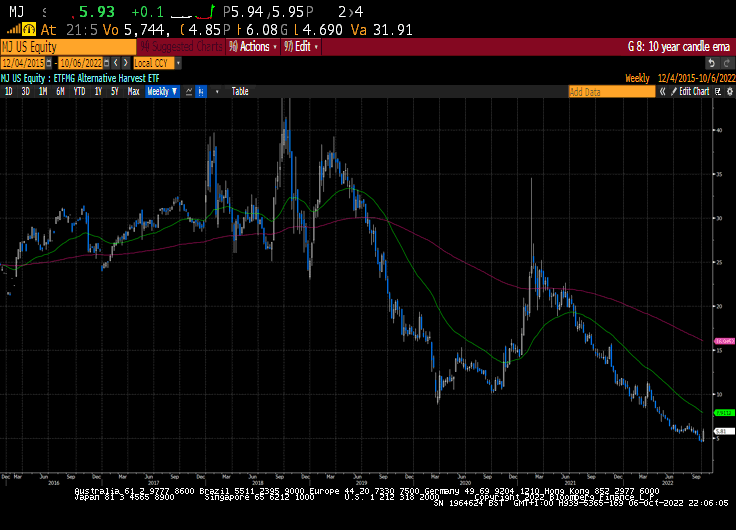This screenshot has width=736, height=530.
Task: Click the undo arrow icon
Action: click(x=712, y=63)
